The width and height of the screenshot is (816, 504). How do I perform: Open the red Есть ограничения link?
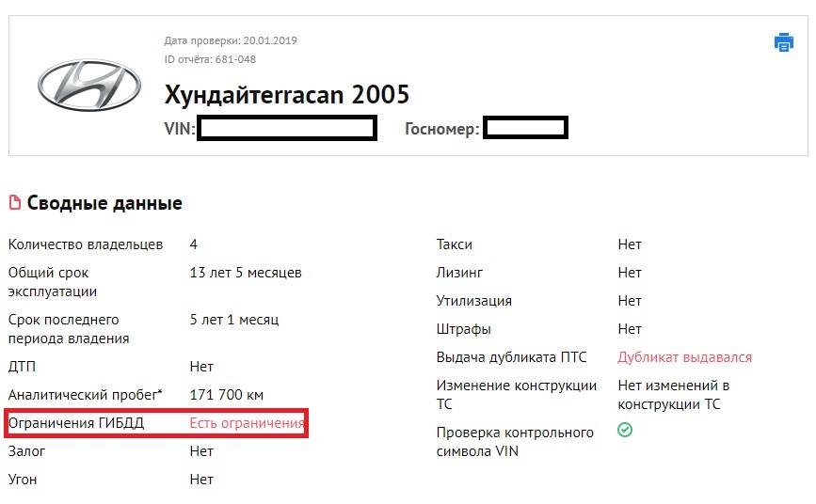click(247, 423)
